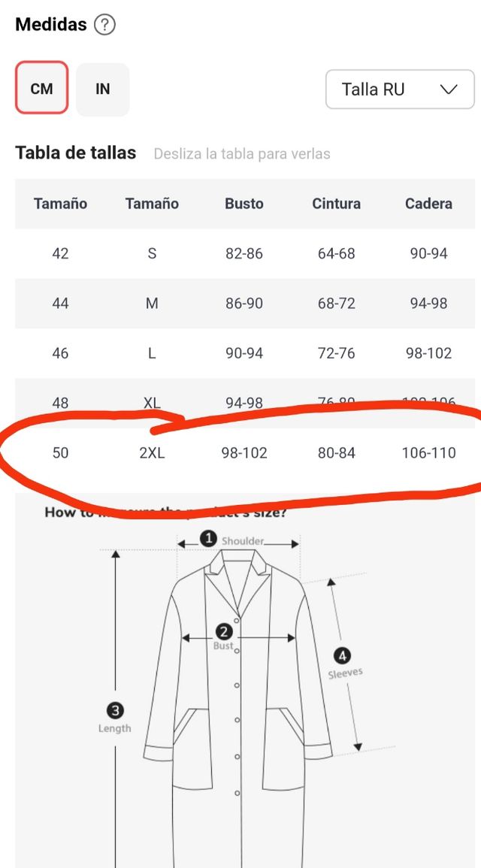Select the Cadera column header
Screen dimensions: 481x868
click(428, 204)
